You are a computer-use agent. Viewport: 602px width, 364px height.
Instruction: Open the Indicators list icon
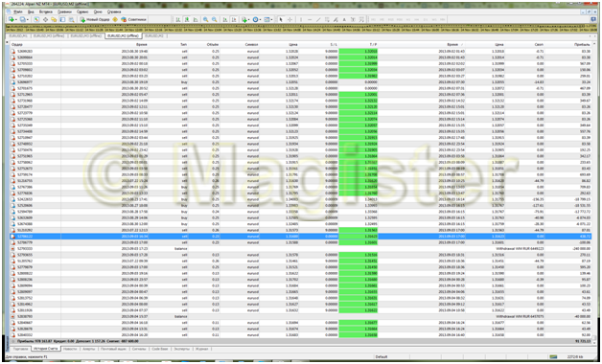pyautogui.click(x=243, y=19)
